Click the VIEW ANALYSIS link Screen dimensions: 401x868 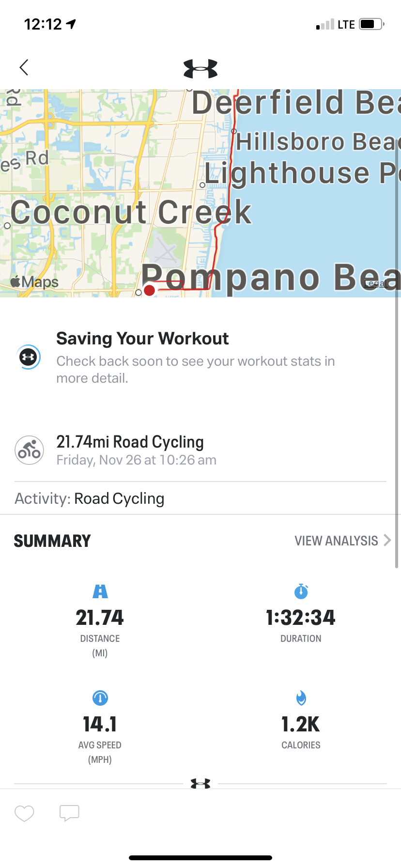336,541
